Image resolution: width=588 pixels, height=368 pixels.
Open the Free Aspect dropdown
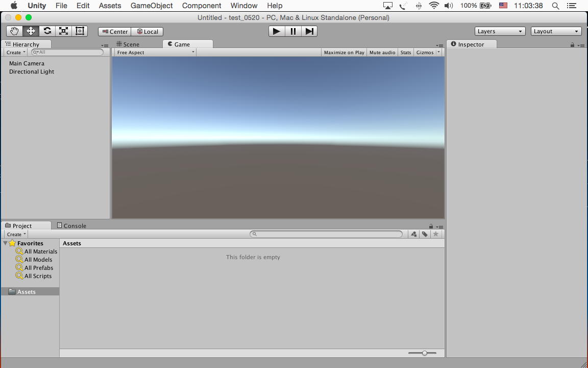pyautogui.click(x=155, y=53)
